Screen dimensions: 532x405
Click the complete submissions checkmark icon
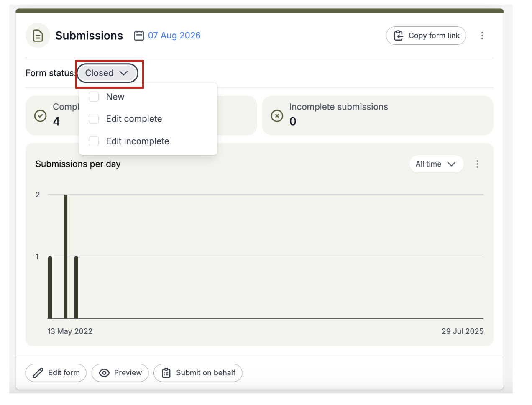[x=40, y=115]
